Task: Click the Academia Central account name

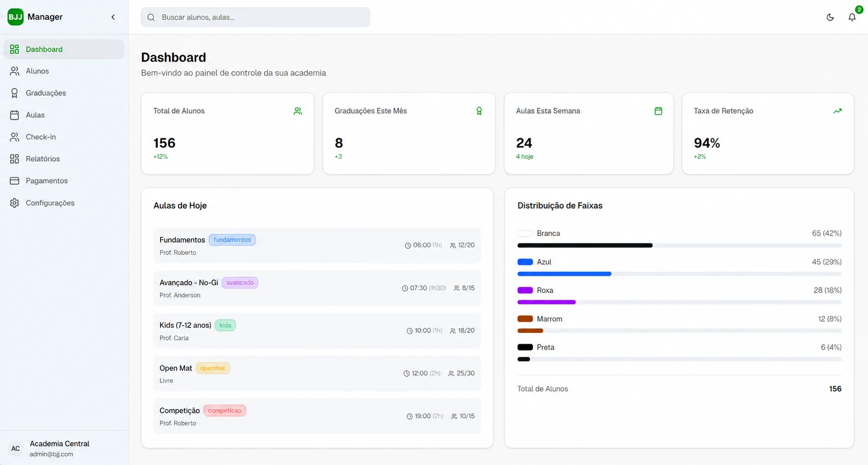Action: click(59, 444)
